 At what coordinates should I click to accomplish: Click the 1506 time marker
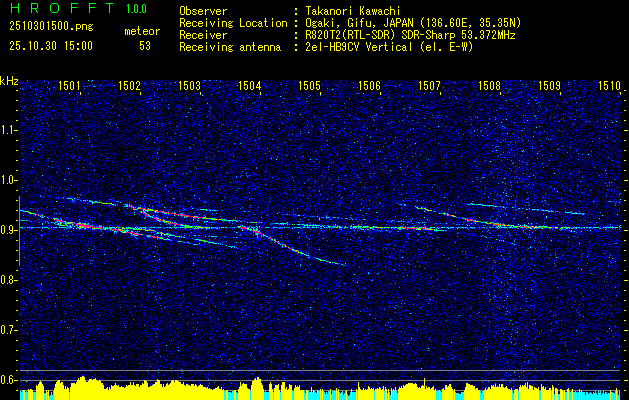click(369, 85)
